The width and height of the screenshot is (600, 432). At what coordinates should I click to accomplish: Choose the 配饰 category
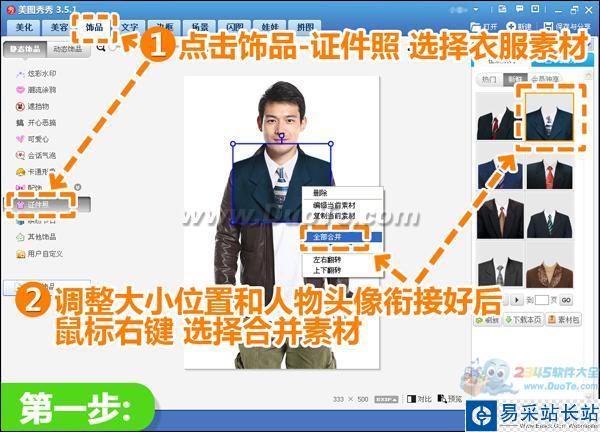coord(30,187)
